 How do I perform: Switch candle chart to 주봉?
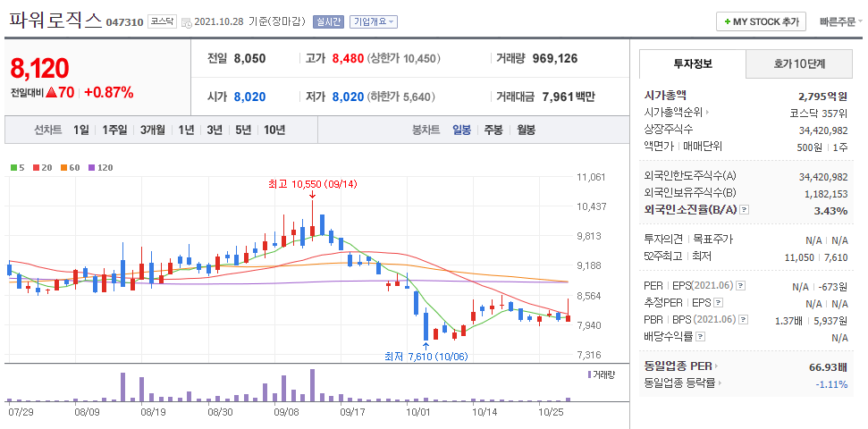coord(493,130)
